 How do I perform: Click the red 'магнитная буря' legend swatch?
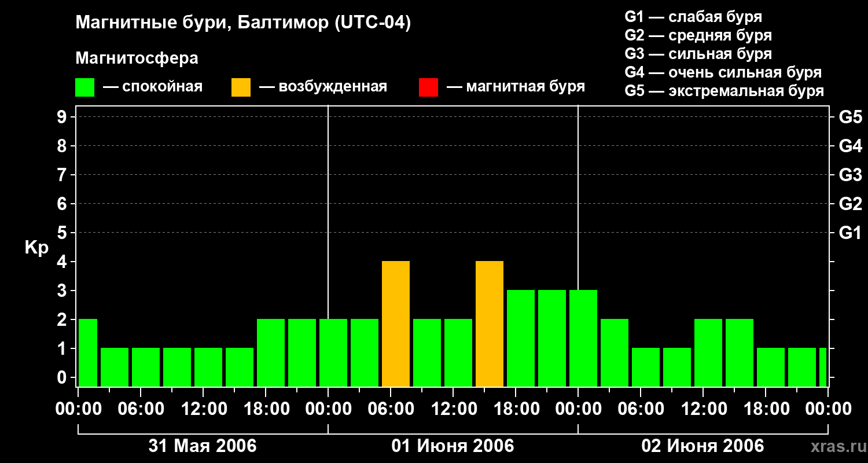pyautogui.click(x=428, y=87)
